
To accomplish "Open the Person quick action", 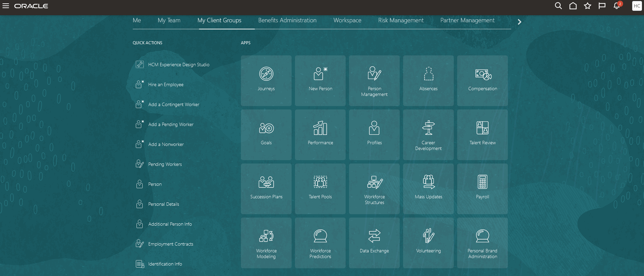I will tap(149, 184).
